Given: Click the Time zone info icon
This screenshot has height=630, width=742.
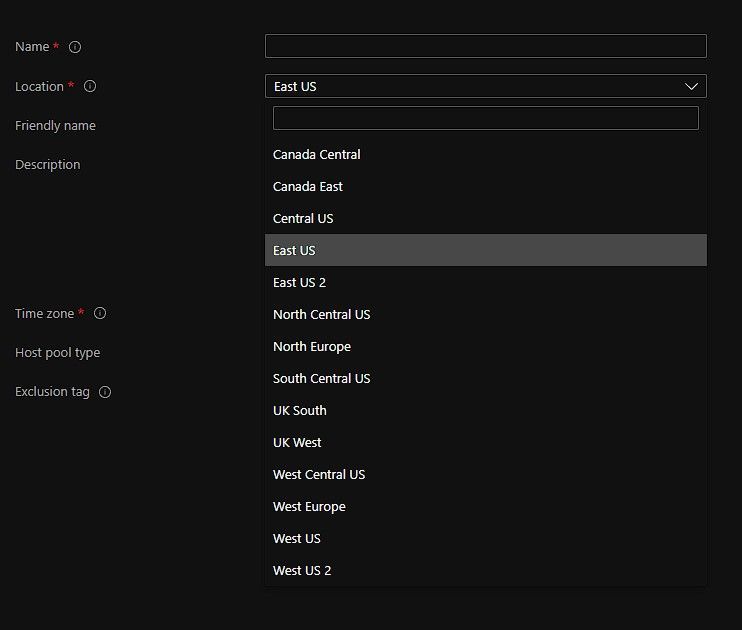Looking at the screenshot, I should [100, 313].
